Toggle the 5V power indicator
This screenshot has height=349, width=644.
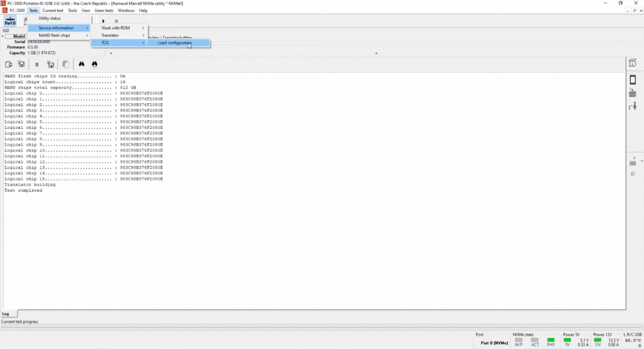click(567, 340)
